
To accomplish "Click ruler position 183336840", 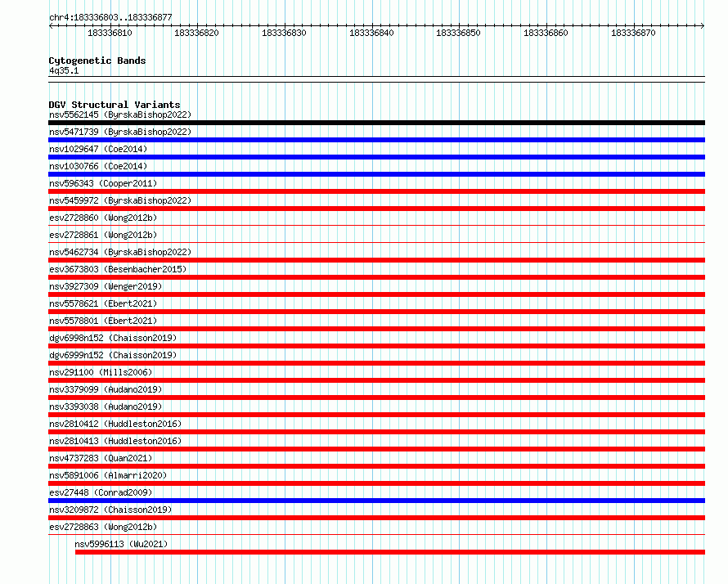I will tap(371, 33).
